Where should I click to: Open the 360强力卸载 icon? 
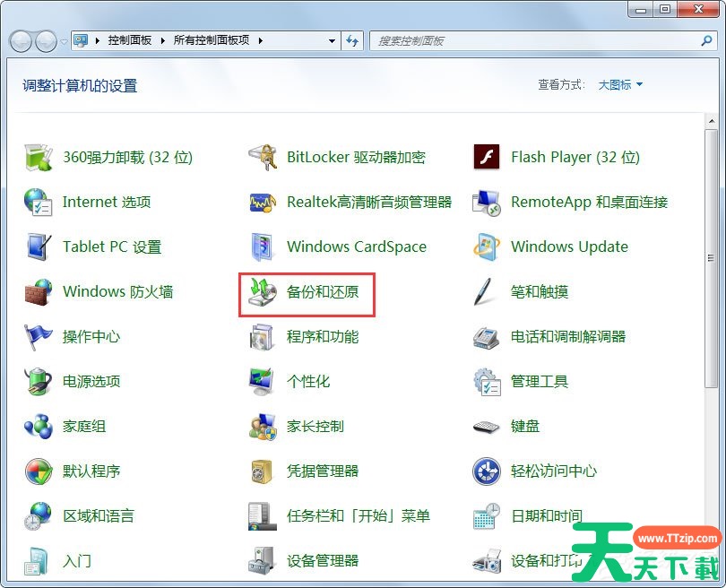click(x=38, y=157)
